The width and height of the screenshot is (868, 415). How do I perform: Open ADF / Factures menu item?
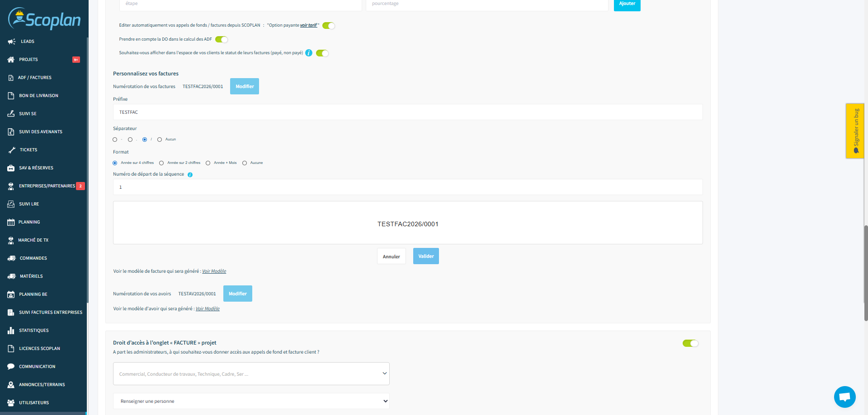(35, 78)
